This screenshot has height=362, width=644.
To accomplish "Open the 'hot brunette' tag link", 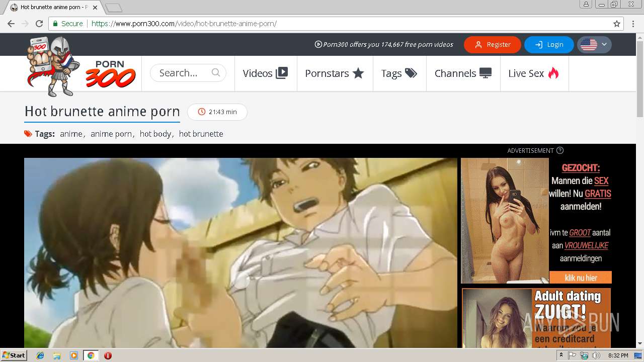I will (x=201, y=134).
